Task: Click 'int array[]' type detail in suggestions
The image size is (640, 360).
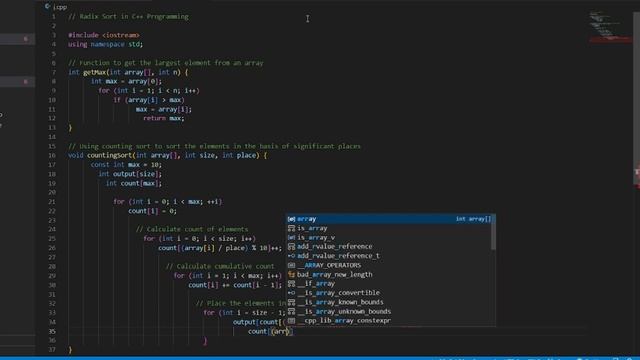Action: 473,219
